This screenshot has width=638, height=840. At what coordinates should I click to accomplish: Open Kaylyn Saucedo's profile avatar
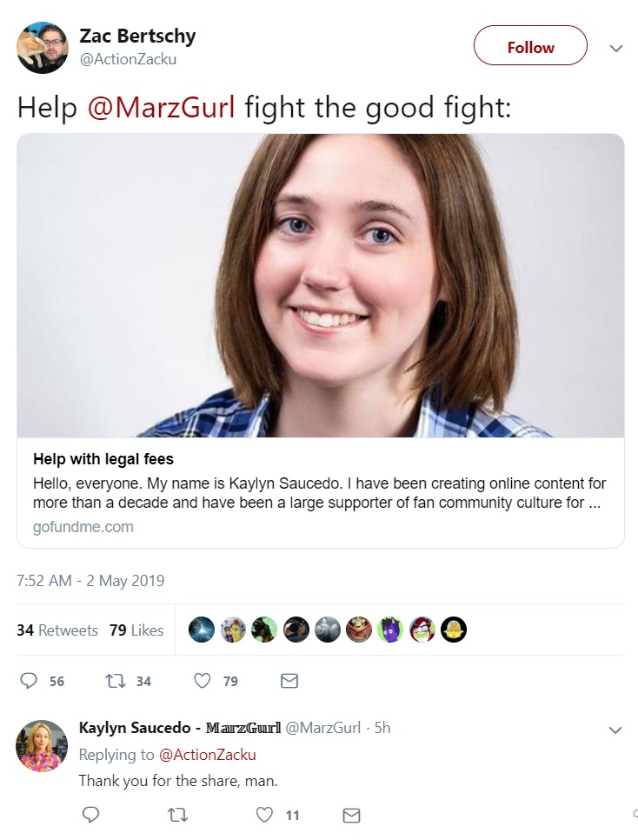[x=43, y=745]
